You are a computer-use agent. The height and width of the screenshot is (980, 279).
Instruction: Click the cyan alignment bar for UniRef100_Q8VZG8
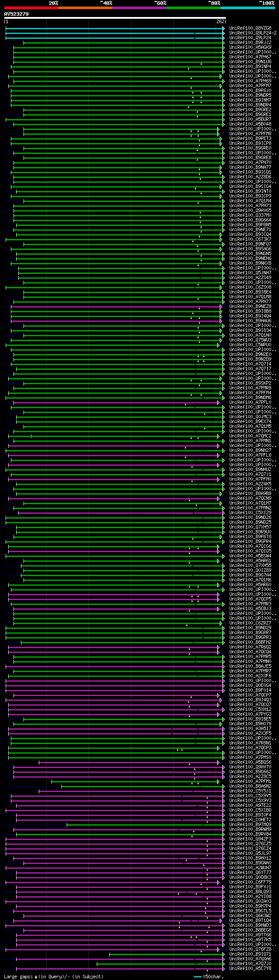coord(115,28)
